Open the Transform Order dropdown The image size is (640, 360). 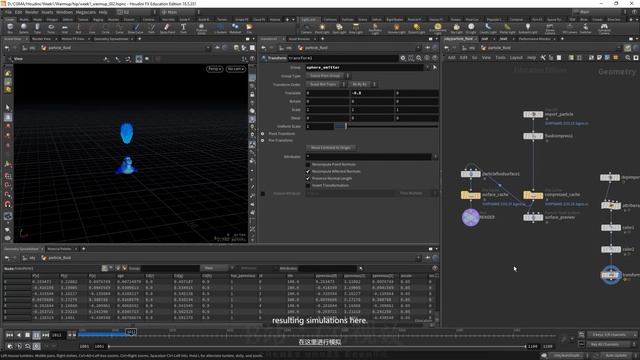pyautogui.click(x=326, y=84)
